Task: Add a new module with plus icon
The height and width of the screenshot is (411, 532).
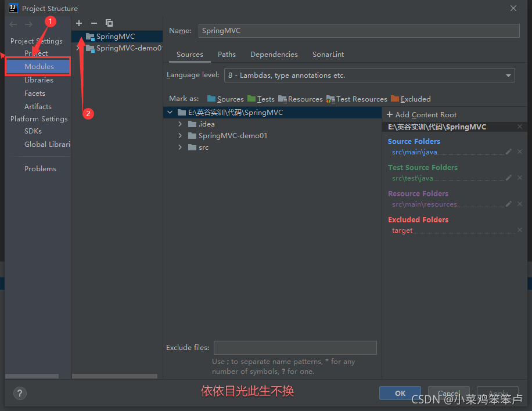Action: 79,23
